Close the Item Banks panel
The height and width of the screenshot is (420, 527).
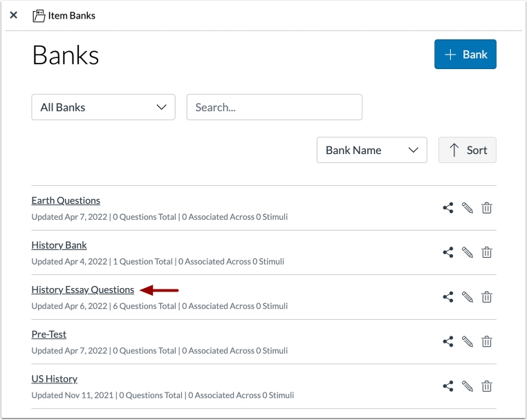[13, 15]
